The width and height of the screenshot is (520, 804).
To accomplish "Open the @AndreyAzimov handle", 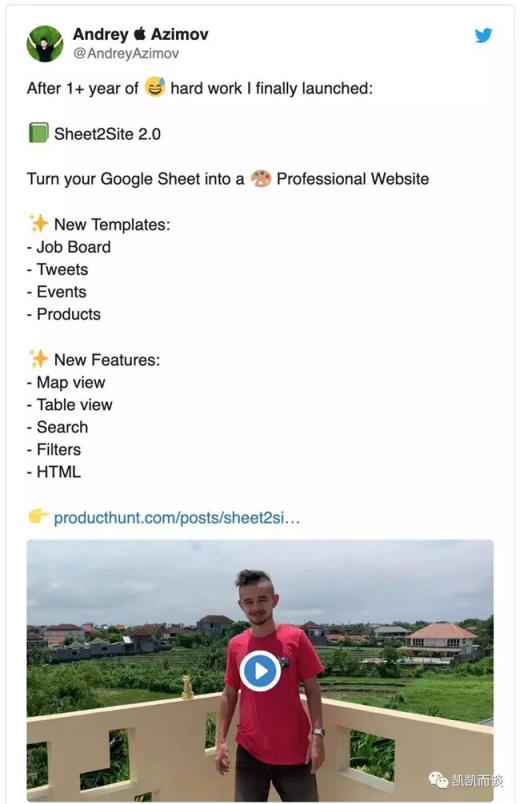I will point(126,53).
